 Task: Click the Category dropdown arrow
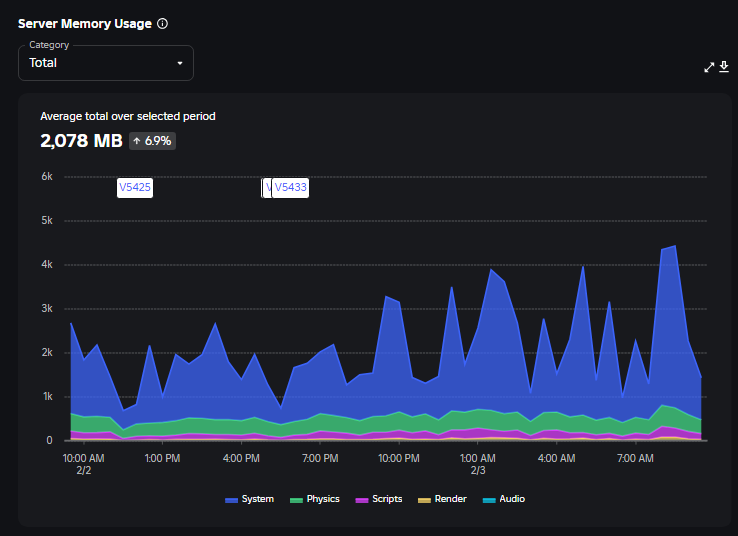pos(180,63)
